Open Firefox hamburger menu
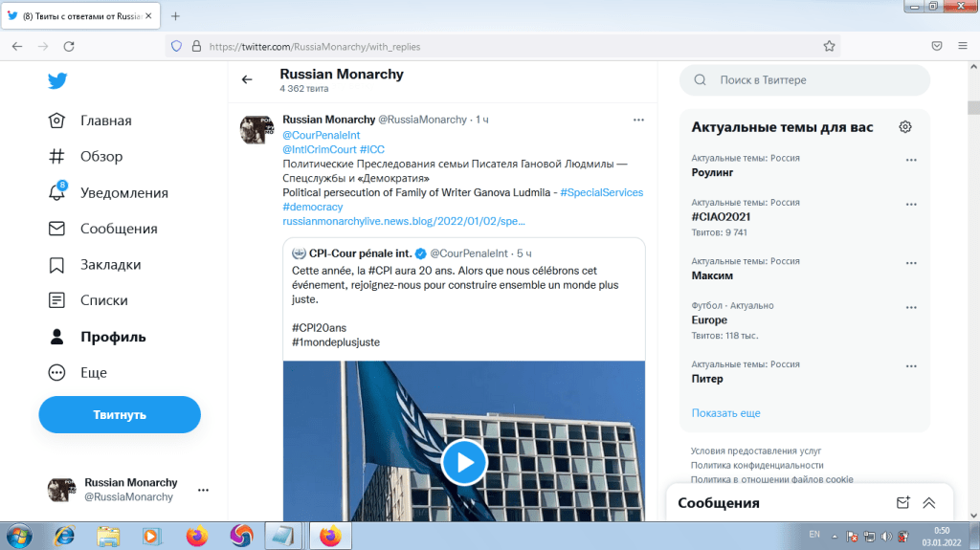Image resolution: width=980 pixels, height=550 pixels. pyautogui.click(x=963, y=46)
